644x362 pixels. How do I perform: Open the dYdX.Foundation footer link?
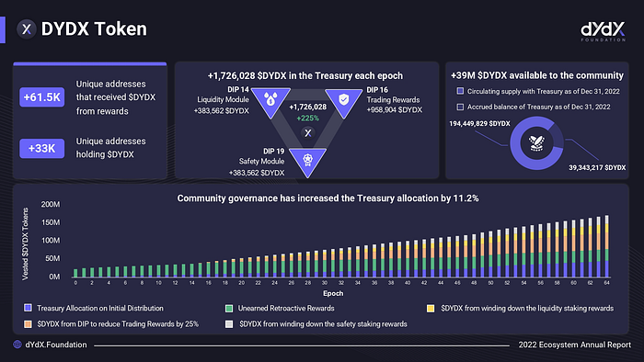coord(56,345)
